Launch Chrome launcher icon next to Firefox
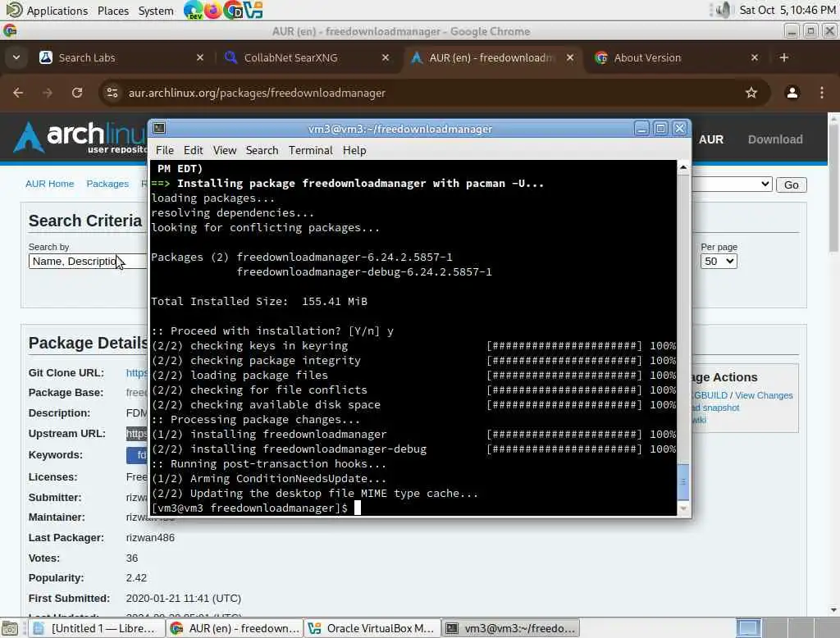 click(233, 10)
